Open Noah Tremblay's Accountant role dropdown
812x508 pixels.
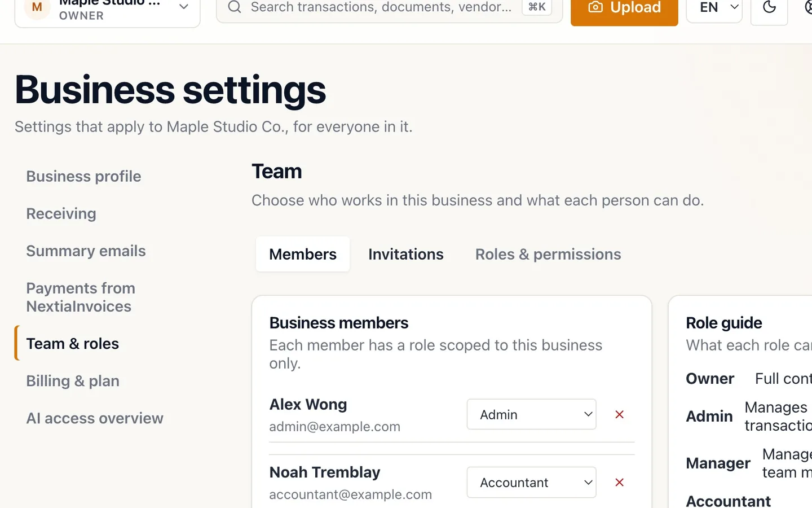[x=531, y=483]
